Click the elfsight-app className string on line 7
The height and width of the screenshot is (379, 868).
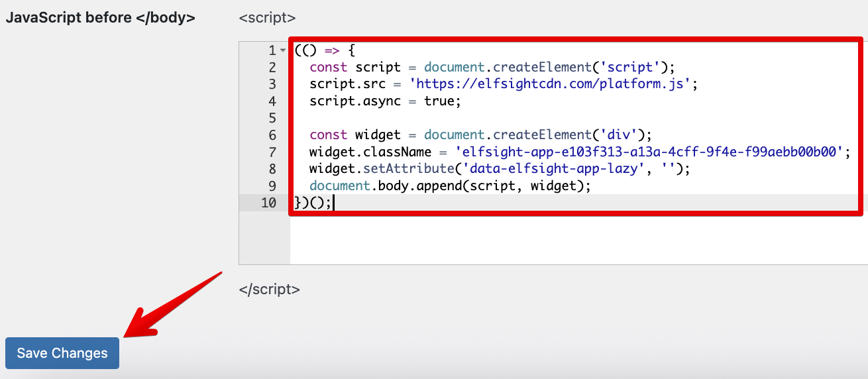click(648, 152)
